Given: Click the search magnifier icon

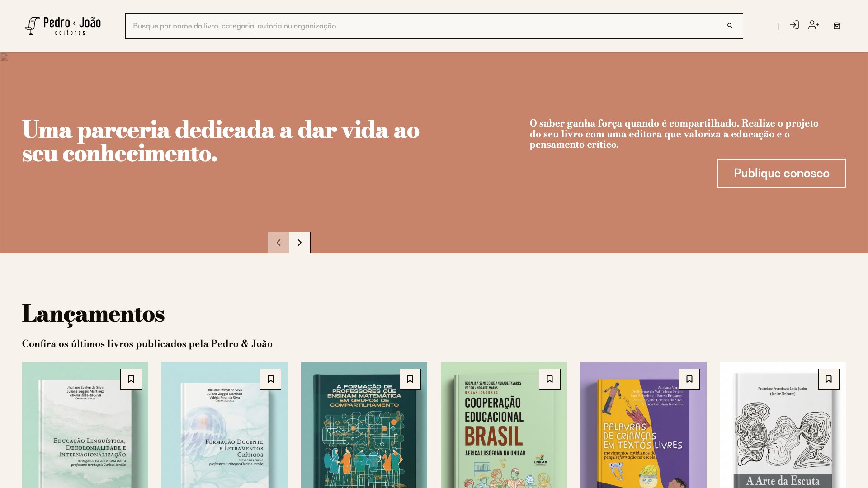Looking at the screenshot, I should pyautogui.click(x=730, y=26).
